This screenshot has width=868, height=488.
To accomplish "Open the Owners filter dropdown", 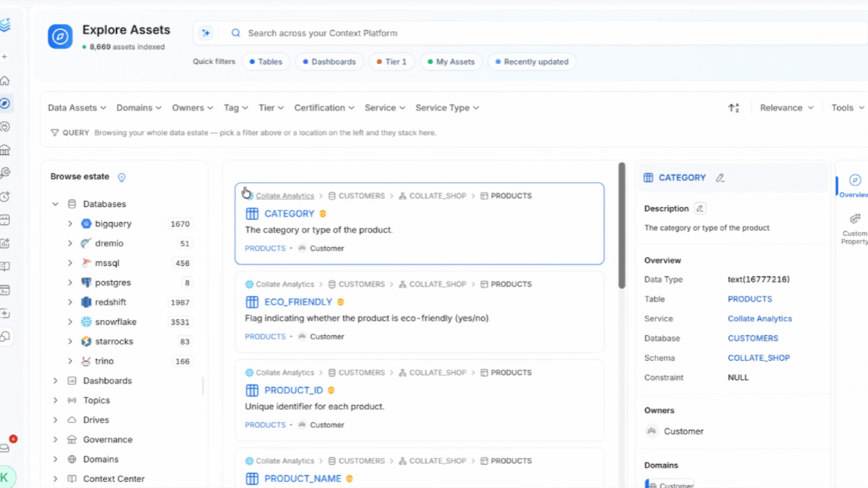I will click(193, 108).
